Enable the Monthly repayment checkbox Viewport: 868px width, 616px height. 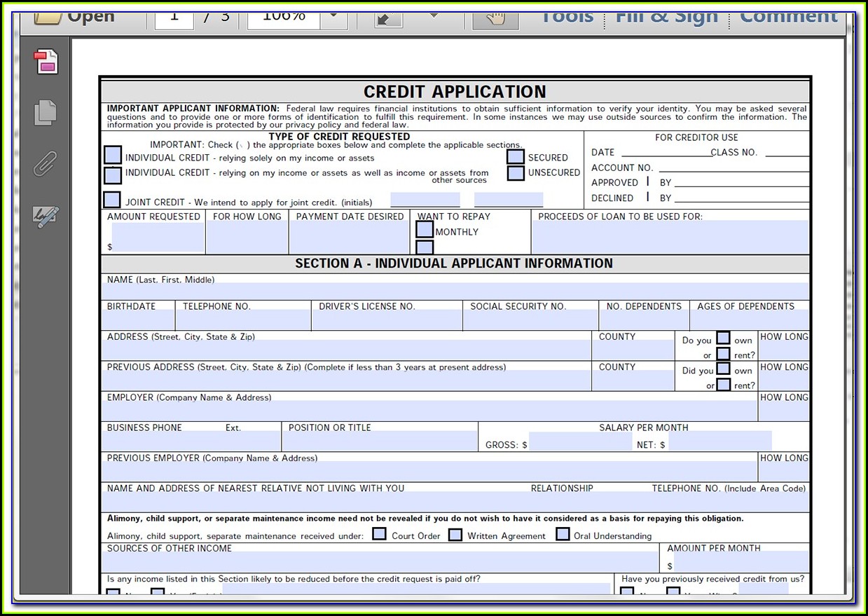click(x=425, y=230)
